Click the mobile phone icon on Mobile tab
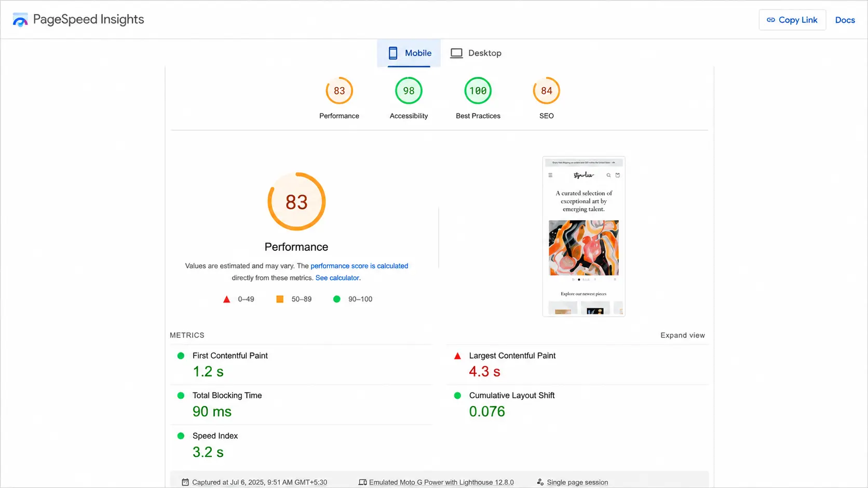 click(x=393, y=53)
